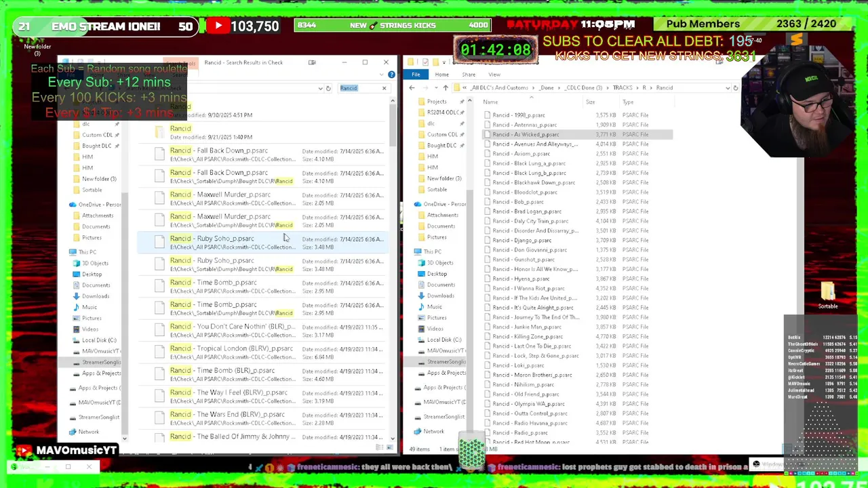Viewport: 868px width, 488px height.
Task: Open the File tab in Rancid folder window
Action: (x=416, y=75)
